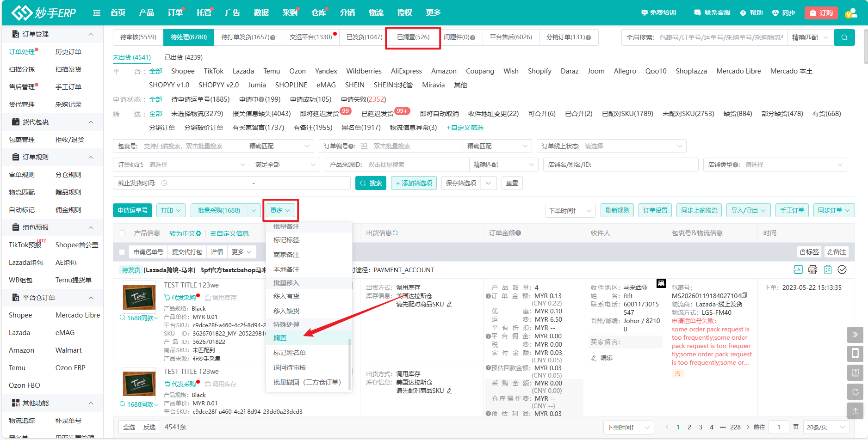Click the 申请运单号 green button
This screenshot has height=440, width=868.
tap(132, 210)
